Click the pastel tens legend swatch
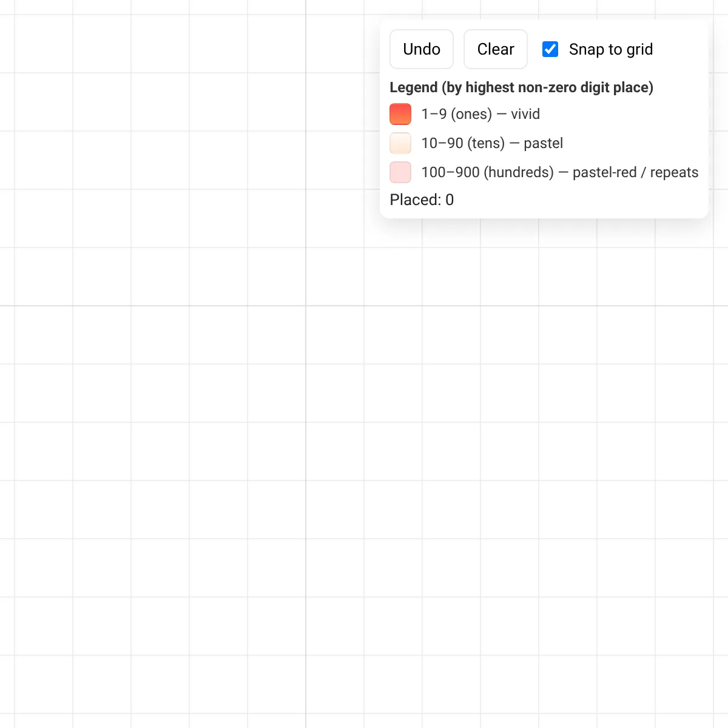 point(400,143)
